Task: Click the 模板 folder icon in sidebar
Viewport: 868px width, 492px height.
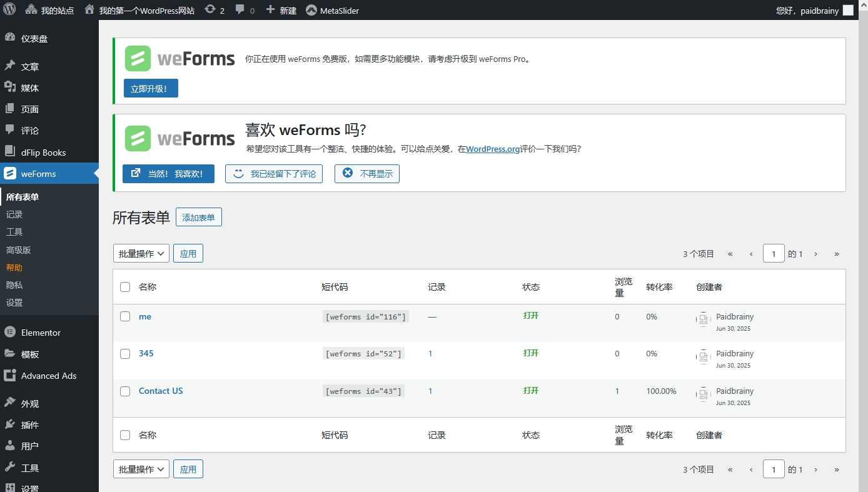Action: 9,354
